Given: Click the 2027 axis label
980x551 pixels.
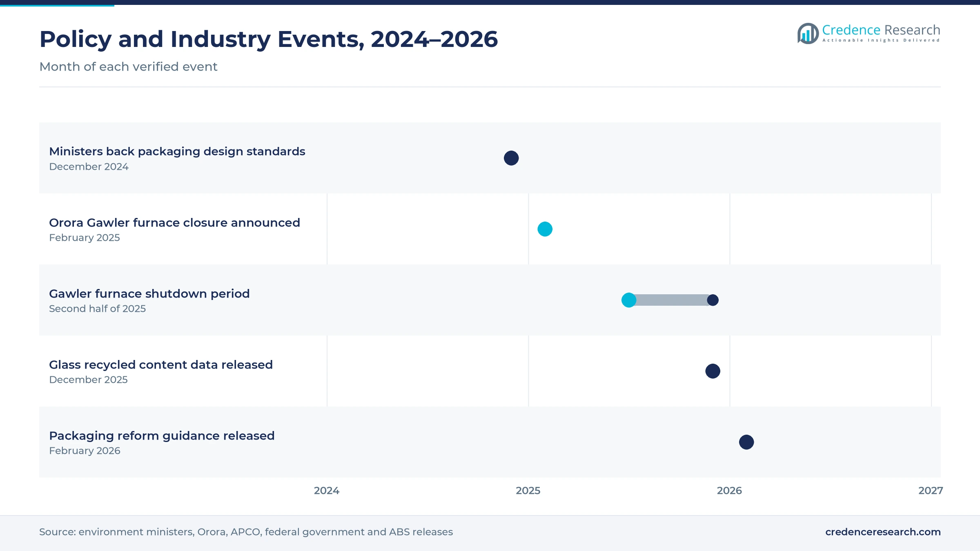Looking at the screenshot, I should [x=931, y=491].
